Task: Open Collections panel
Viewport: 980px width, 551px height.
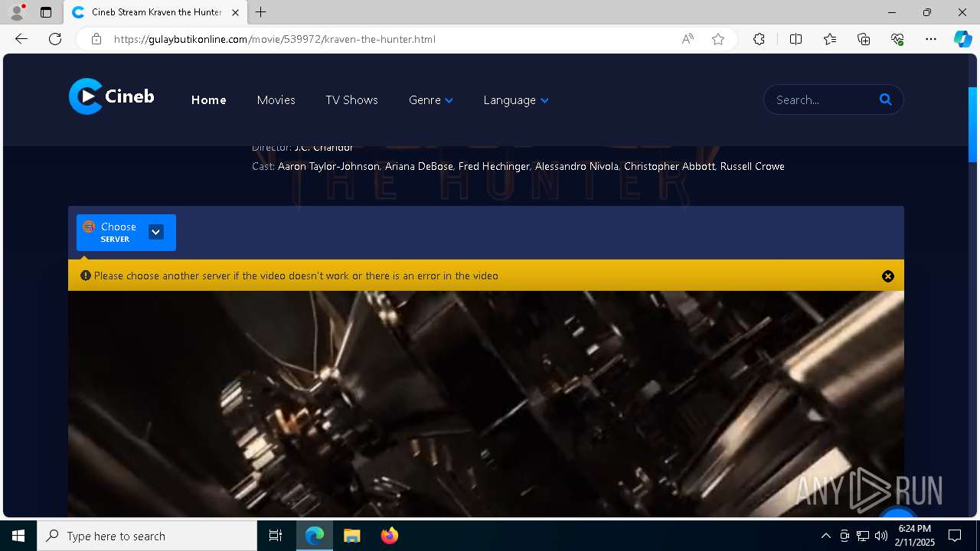Action: (864, 39)
